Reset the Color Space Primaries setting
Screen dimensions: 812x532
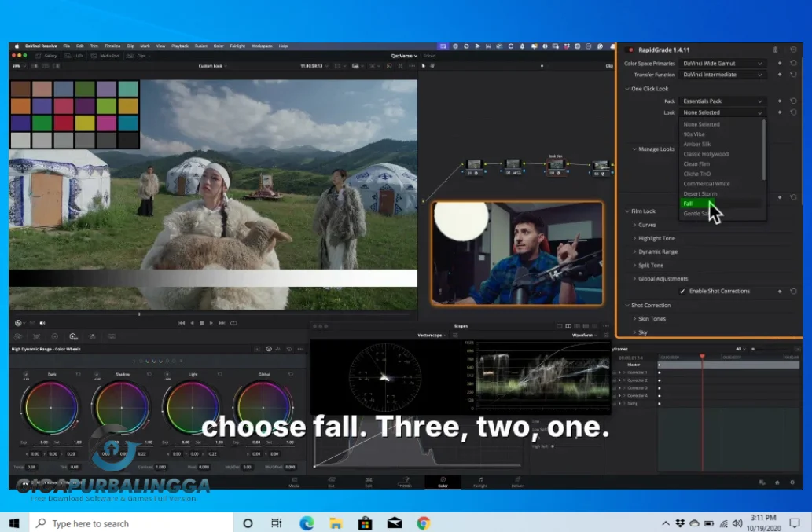tap(793, 63)
